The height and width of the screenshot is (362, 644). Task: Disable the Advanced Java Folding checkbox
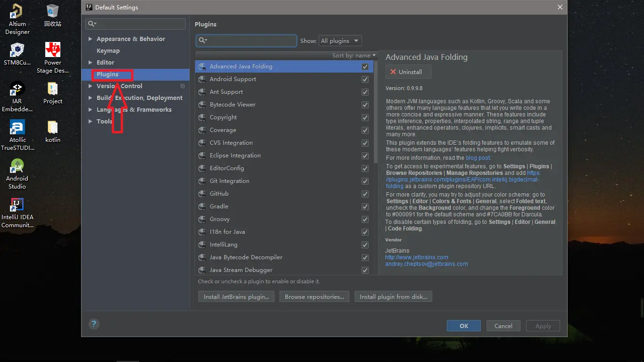click(x=365, y=66)
